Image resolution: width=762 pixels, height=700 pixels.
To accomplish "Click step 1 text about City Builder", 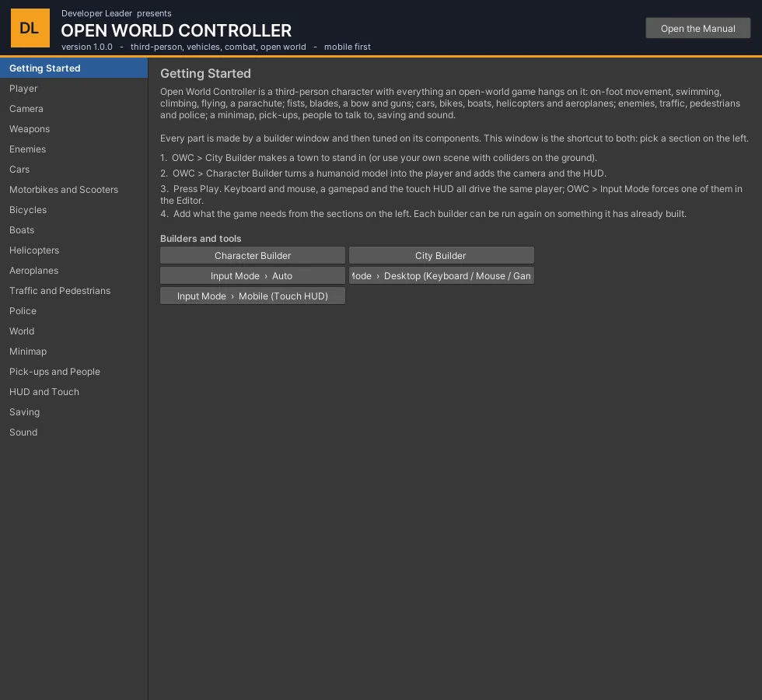I will point(379,158).
